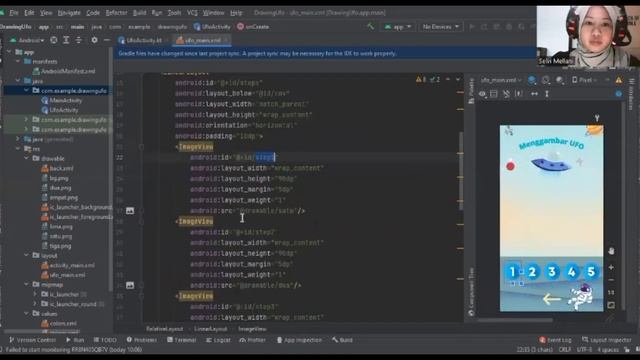Click the editor vertical scrollbar
640x360 pixels.
coord(461,171)
